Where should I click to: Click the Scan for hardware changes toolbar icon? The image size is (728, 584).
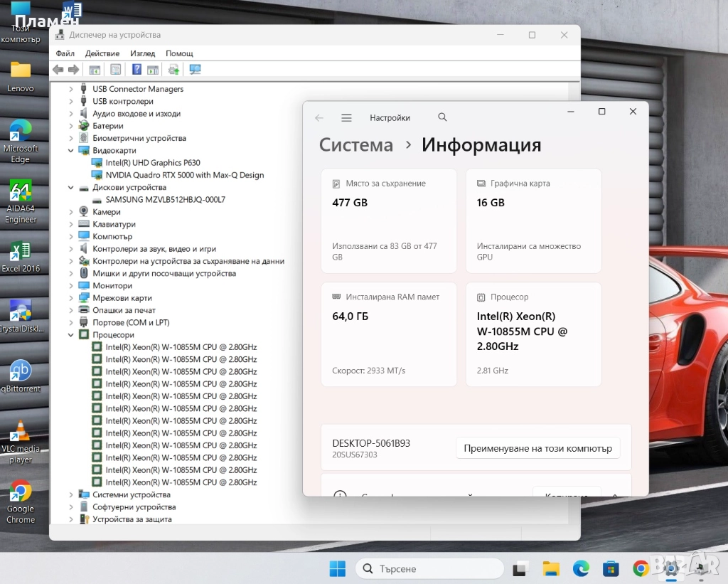195,70
